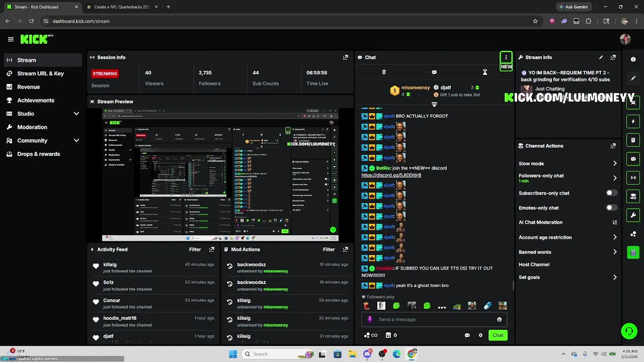
Task: Click the purple microphone icon in message box
Action: coord(370,319)
